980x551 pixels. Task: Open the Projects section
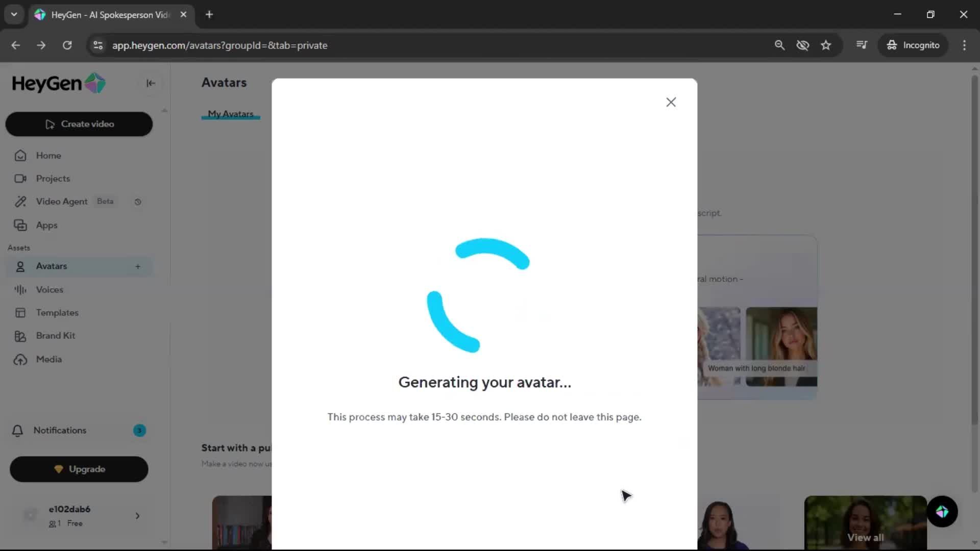tap(53, 179)
